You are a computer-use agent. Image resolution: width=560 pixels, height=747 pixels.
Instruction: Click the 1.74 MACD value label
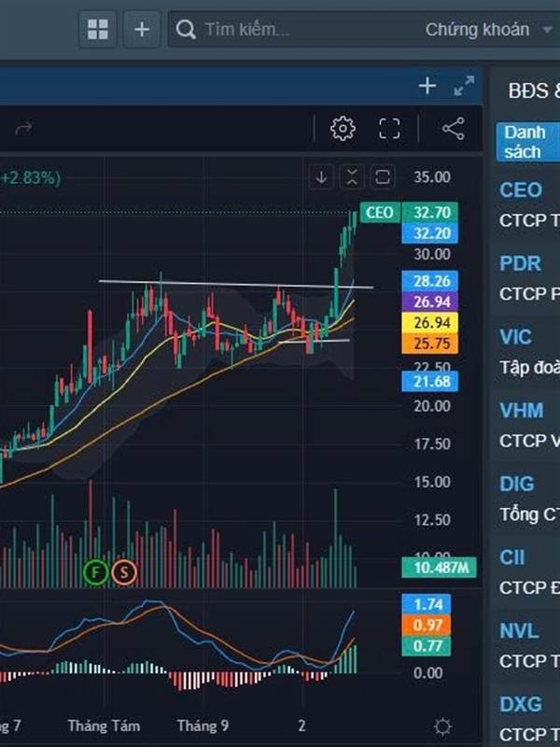pyautogui.click(x=427, y=604)
